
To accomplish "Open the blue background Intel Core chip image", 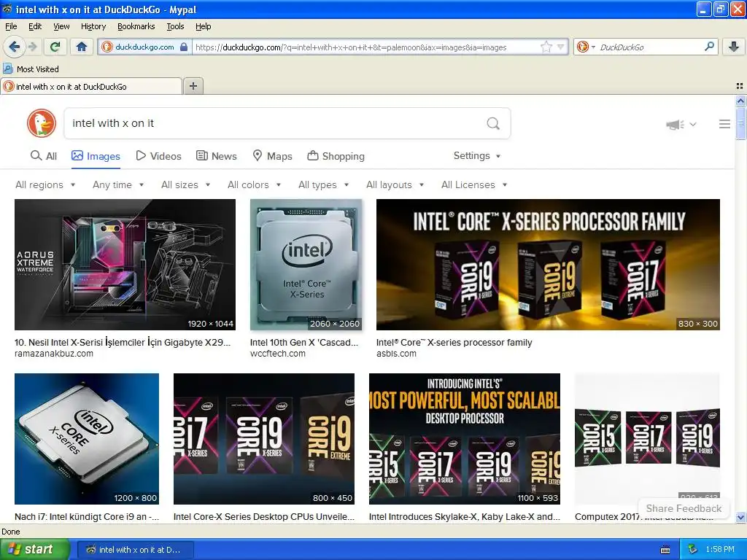I will [87, 438].
